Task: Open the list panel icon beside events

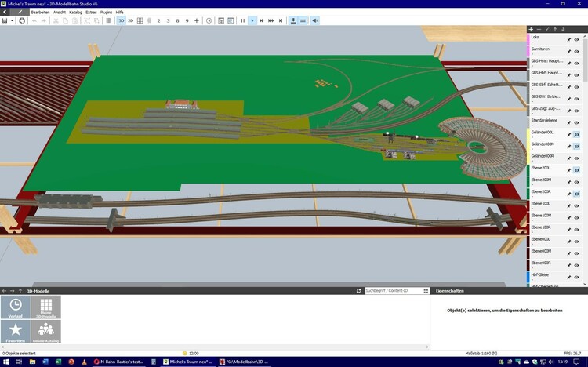Action: pos(230,20)
